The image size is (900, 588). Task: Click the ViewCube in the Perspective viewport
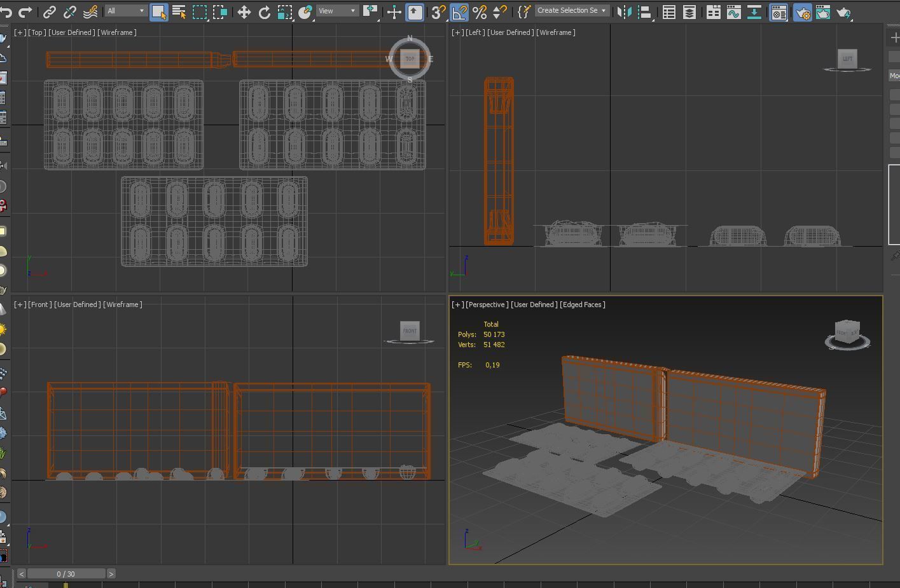click(x=847, y=332)
